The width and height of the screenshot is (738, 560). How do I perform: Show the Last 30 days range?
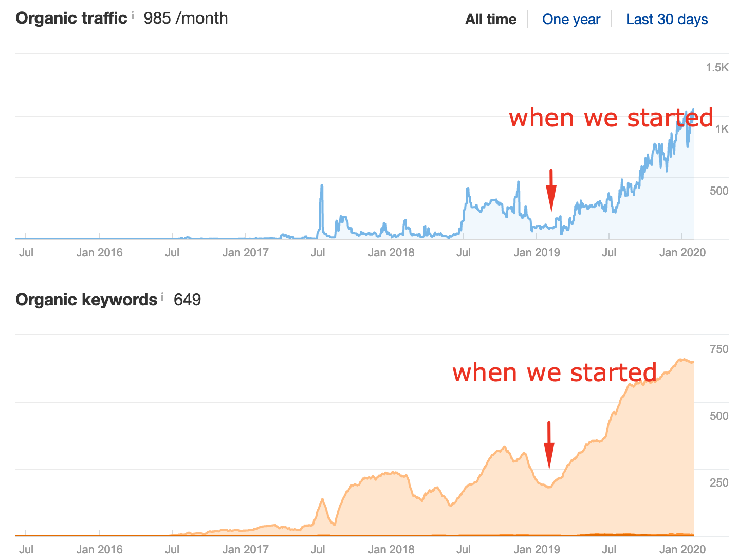pyautogui.click(x=667, y=20)
